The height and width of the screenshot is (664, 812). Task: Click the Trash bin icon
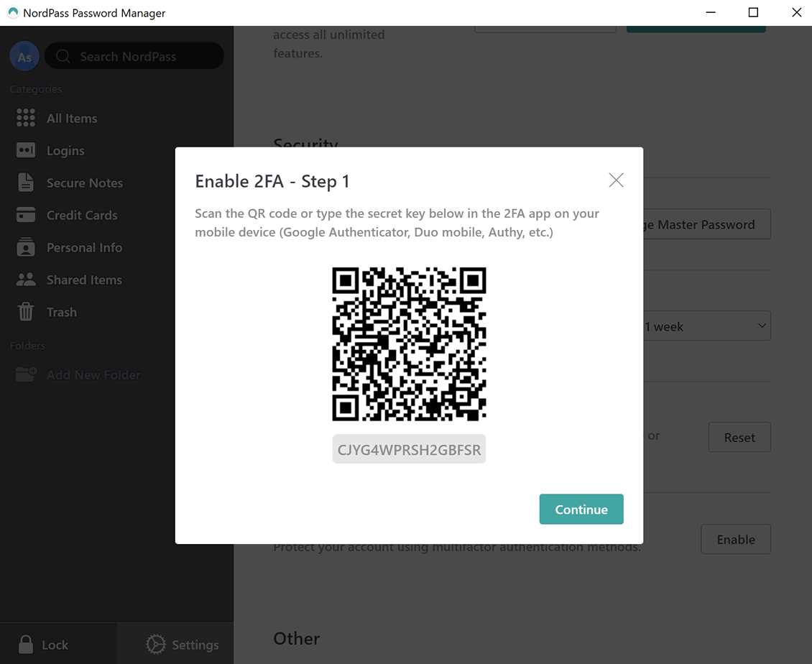(x=26, y=312)
